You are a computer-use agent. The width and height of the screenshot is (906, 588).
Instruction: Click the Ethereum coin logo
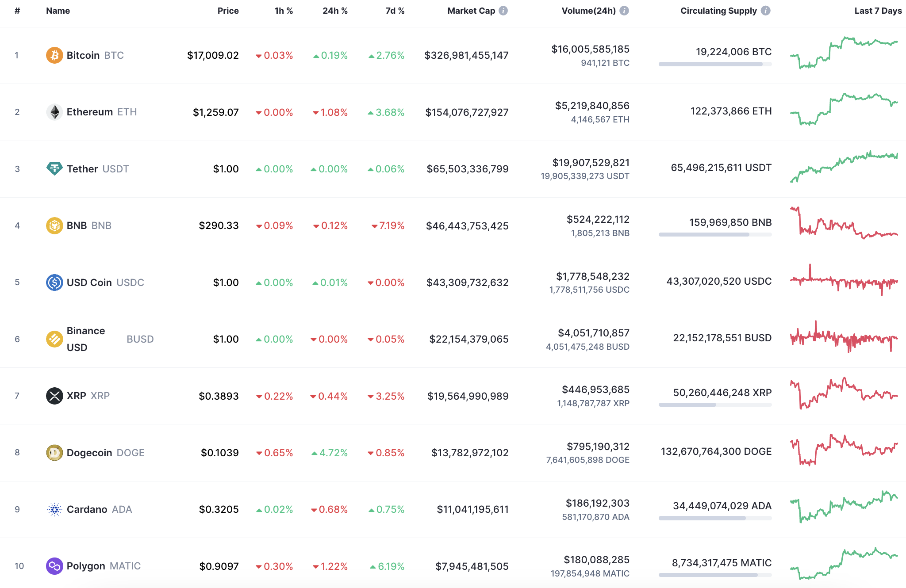pyautogui.click(x=54, y=112)
